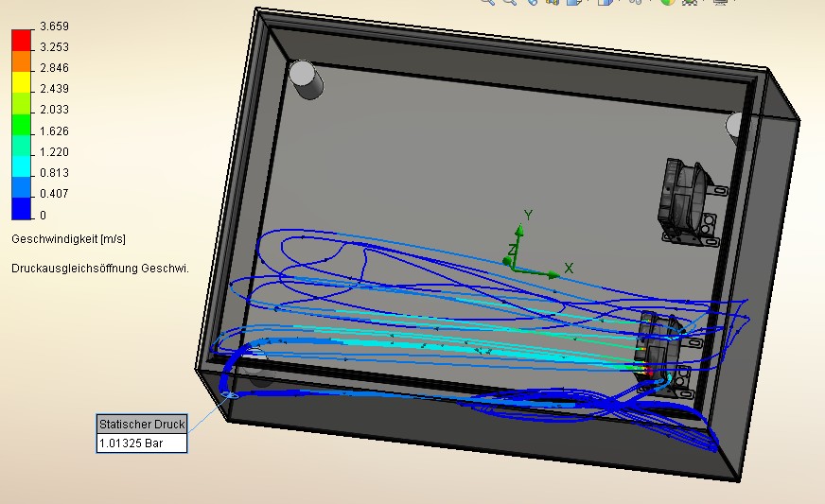Click the X axis label of the triad

coord(569,269)
